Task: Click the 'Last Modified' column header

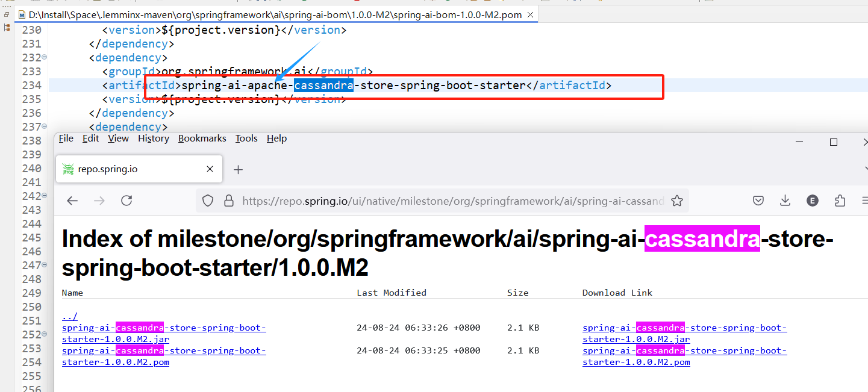Action: click(x=392, y=293)
